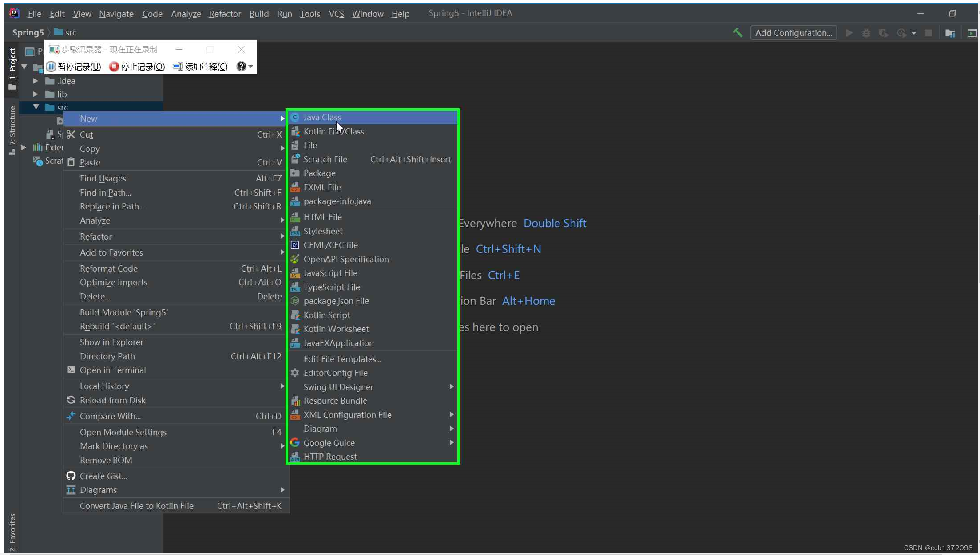The height and width of the screenshot is (555, 980).
Task: Click the Build project hammer icon
Action: (x=738, y=32)
